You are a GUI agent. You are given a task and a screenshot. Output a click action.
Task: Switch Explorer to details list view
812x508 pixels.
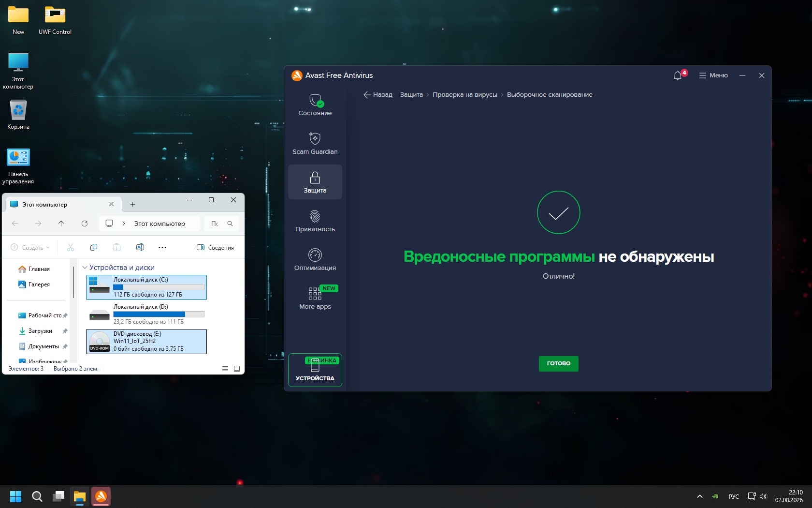pyautogui.click(x=225, y=369)
